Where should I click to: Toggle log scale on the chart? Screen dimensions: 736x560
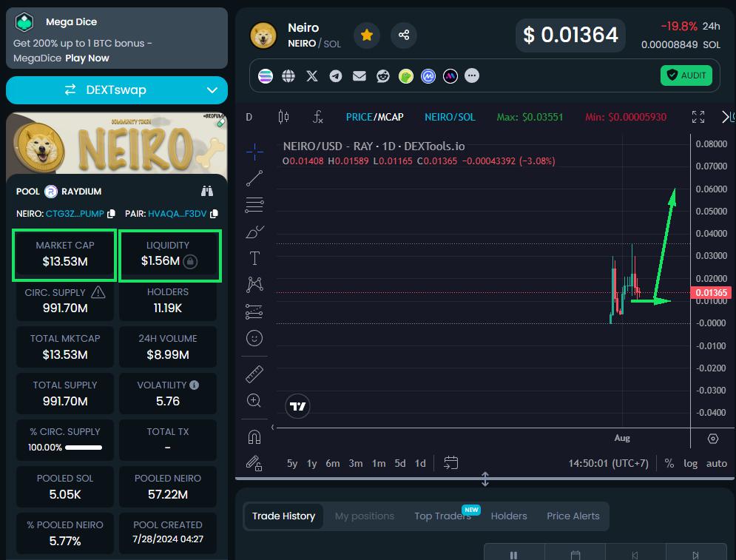tap(690, 463)
